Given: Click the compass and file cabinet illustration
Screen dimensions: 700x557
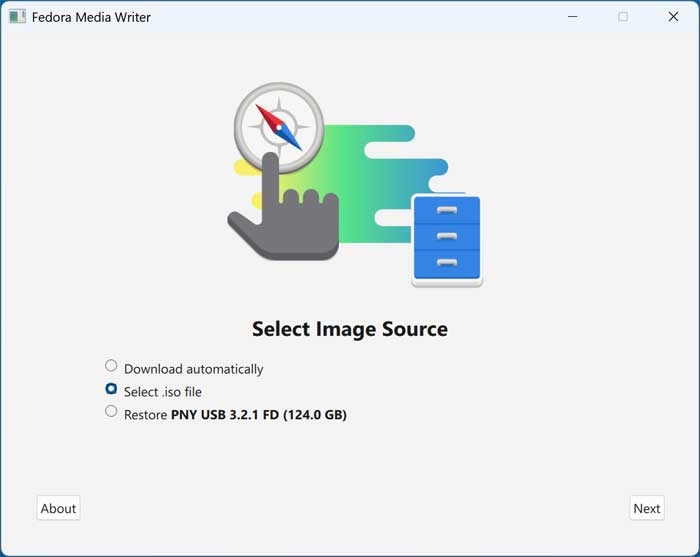Looking at the screenshot, I should [355, 185].
